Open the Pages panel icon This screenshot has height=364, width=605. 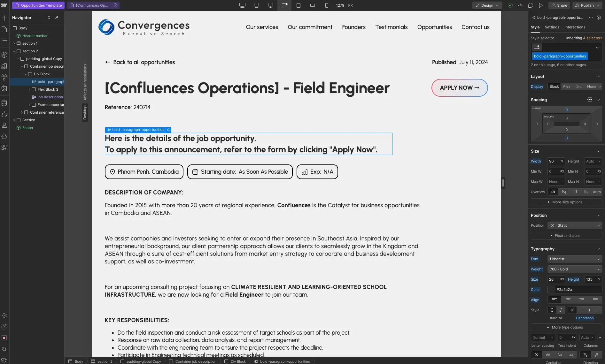(4, 29)
